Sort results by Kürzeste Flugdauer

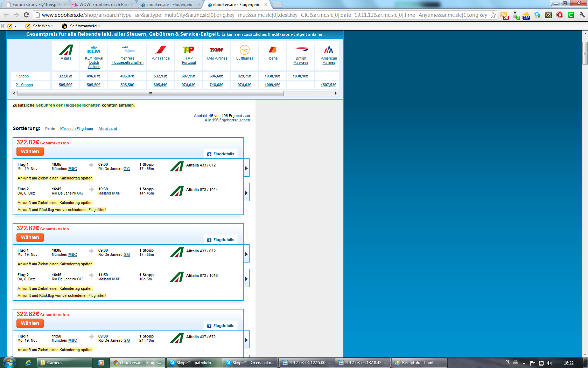coord(77,129)
